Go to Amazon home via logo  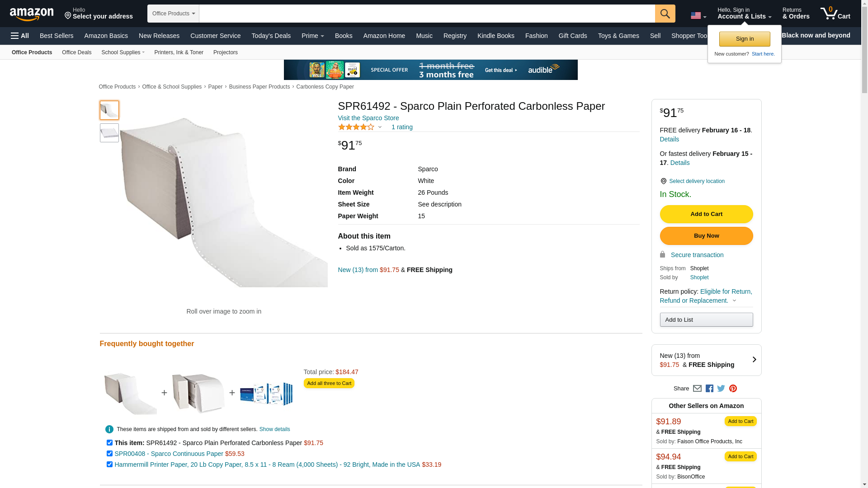(32, 14)
